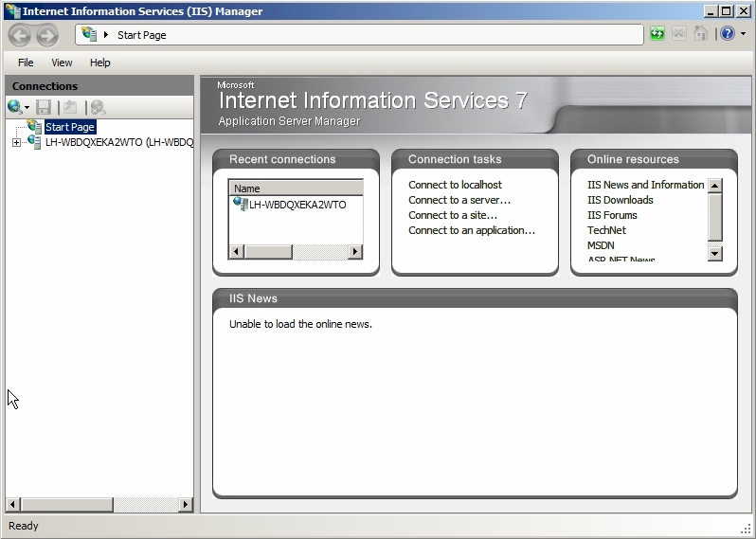Click the Create New Connection globe icon
This screenshot has height=539, width=756.
[x=15, y=106]
